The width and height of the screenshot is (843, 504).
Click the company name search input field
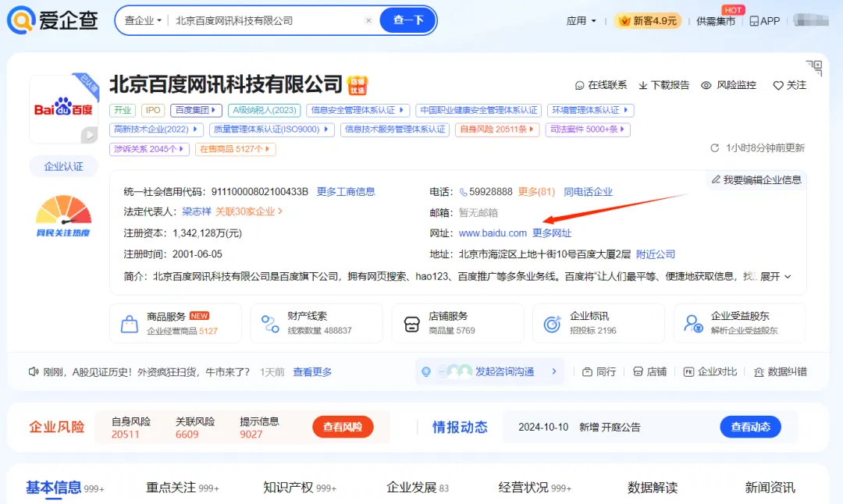coord(265,21)
